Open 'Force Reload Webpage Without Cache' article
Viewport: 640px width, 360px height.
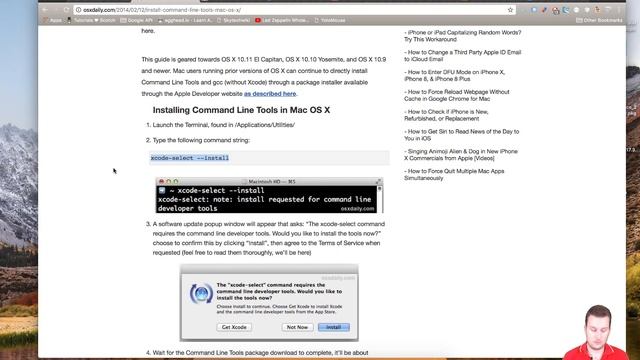point(457,95)
